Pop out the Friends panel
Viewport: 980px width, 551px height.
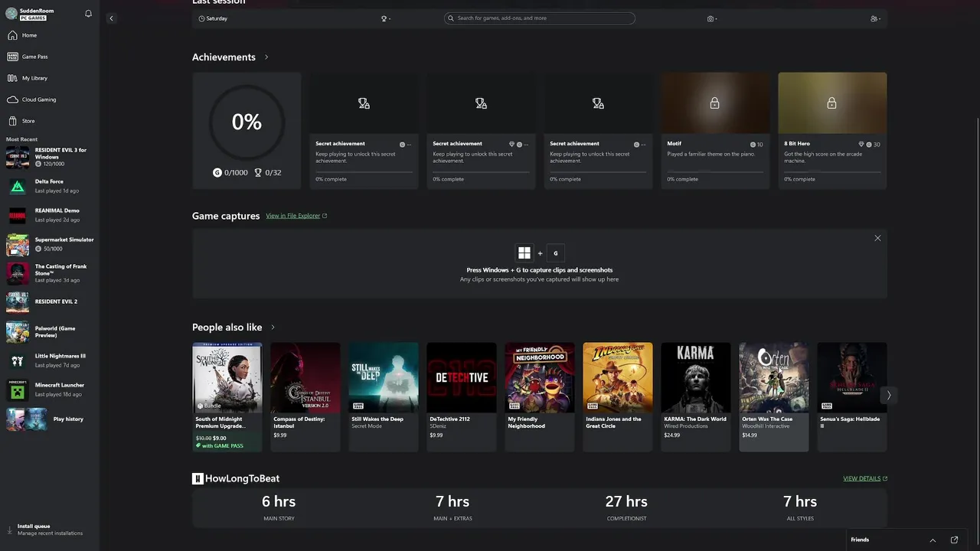pos(954,540)
